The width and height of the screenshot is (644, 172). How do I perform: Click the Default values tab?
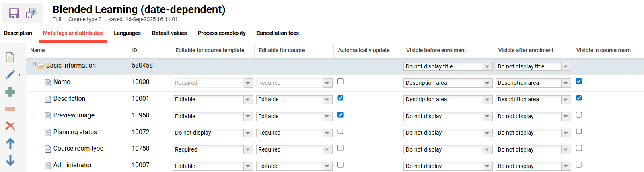tap(169, 33)
